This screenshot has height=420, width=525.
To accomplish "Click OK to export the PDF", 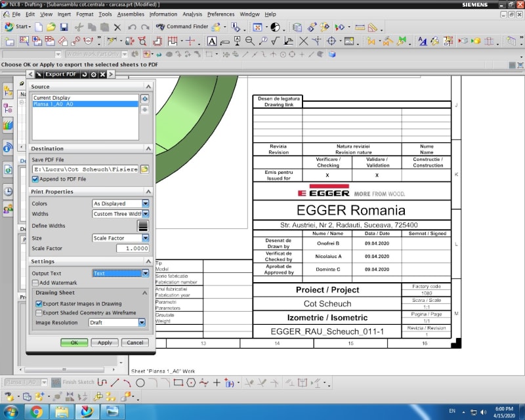I will tap(74, 343).
